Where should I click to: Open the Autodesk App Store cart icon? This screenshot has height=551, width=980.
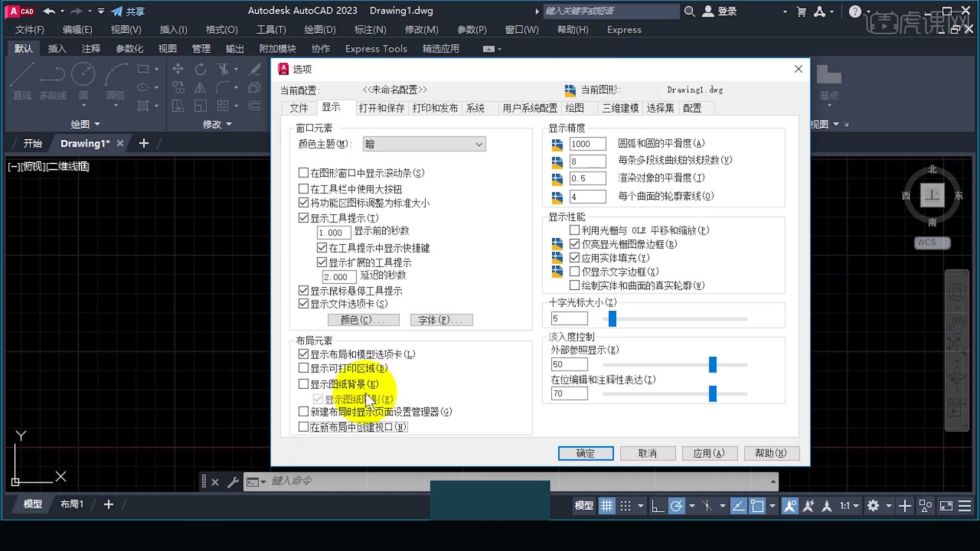click(801, 11)
